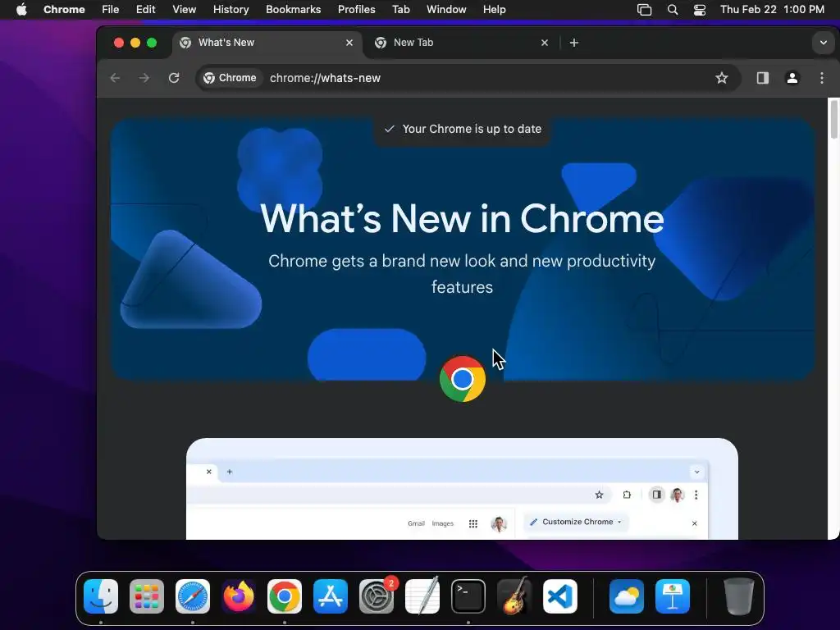
Task: Open the Bookmarks menu
Action: click(x=293, y=10)
